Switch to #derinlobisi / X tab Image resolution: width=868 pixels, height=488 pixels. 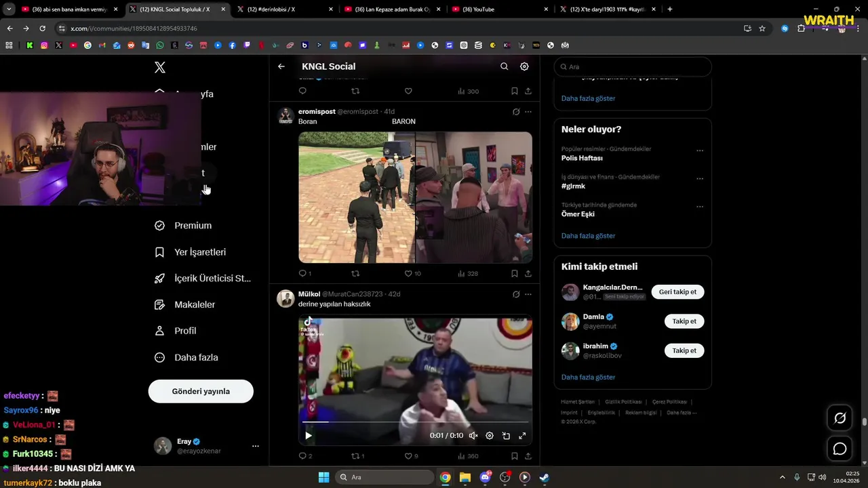(x=286, y=9)
